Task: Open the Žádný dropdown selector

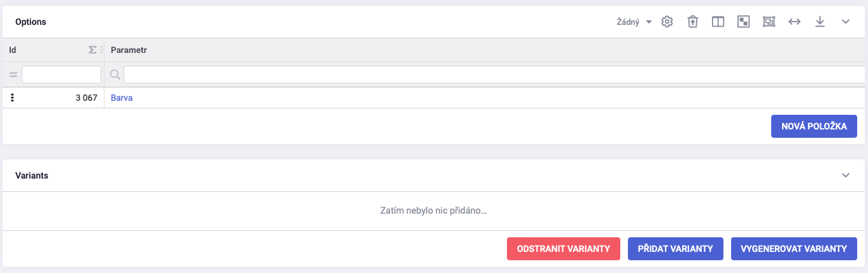Action: (634, 22)
